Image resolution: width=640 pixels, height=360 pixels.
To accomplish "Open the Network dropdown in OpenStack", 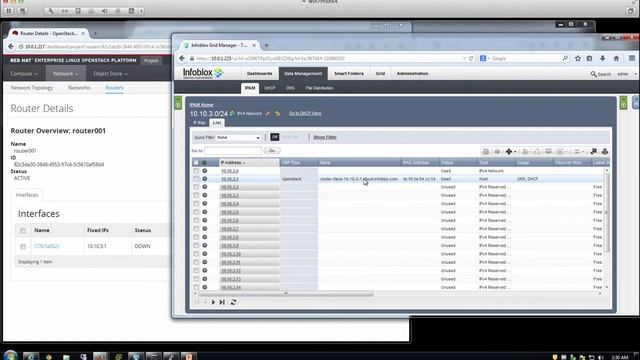I will coord(65,73).
